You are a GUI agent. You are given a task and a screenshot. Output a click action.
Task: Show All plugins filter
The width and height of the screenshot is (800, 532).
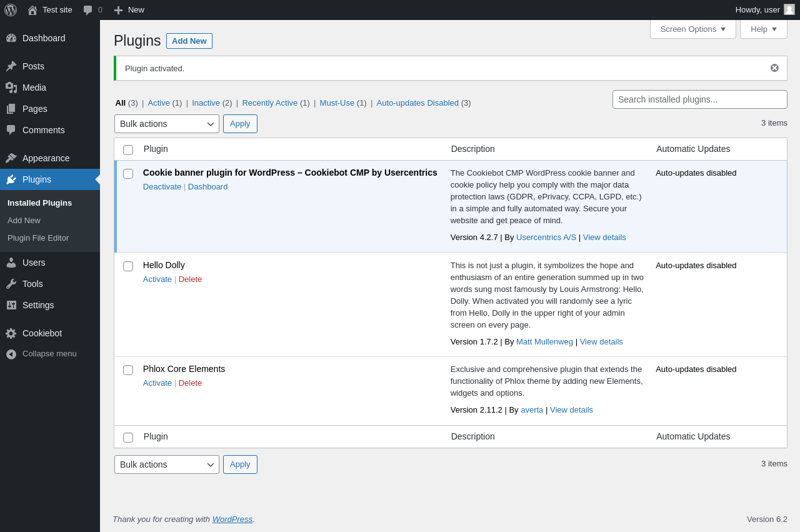(120, 103)
